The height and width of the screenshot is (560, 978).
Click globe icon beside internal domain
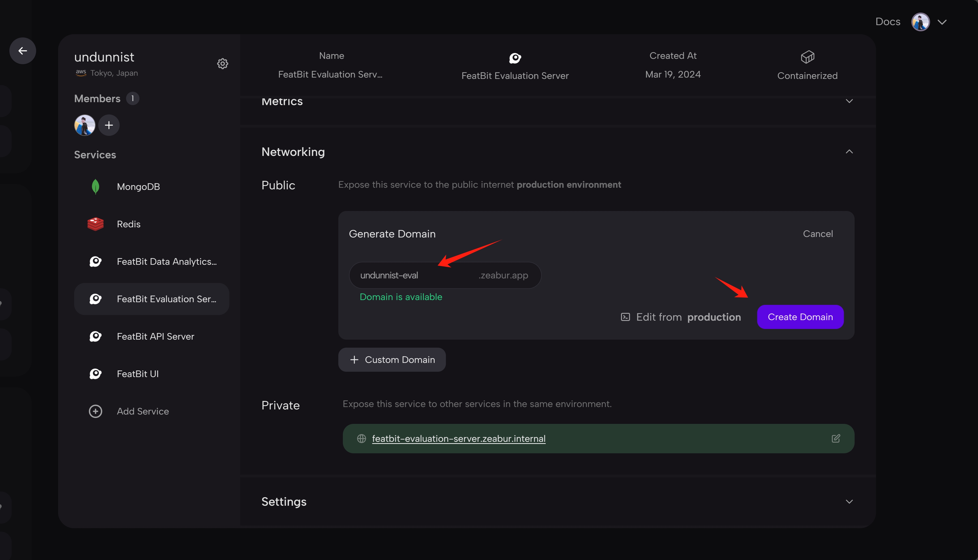pos(361,439)
